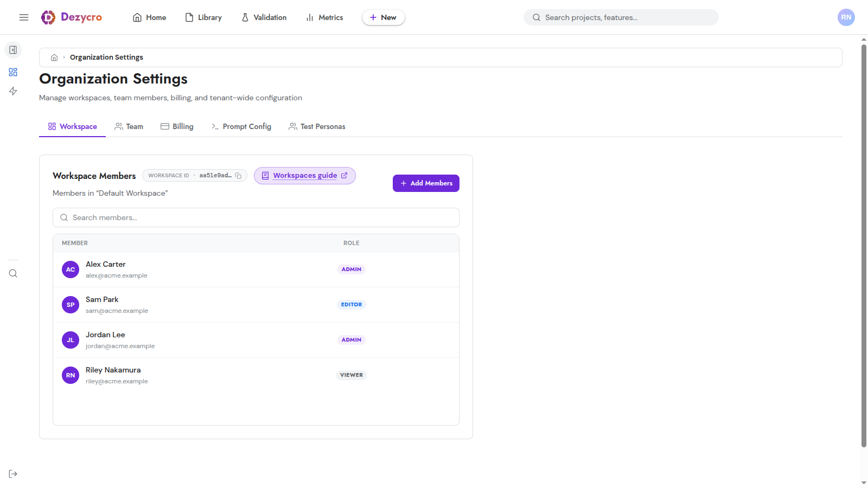868x488 pixels.
Task: Click the JL avatar for Jordan Lee
Action: click(x=71, y=340)
